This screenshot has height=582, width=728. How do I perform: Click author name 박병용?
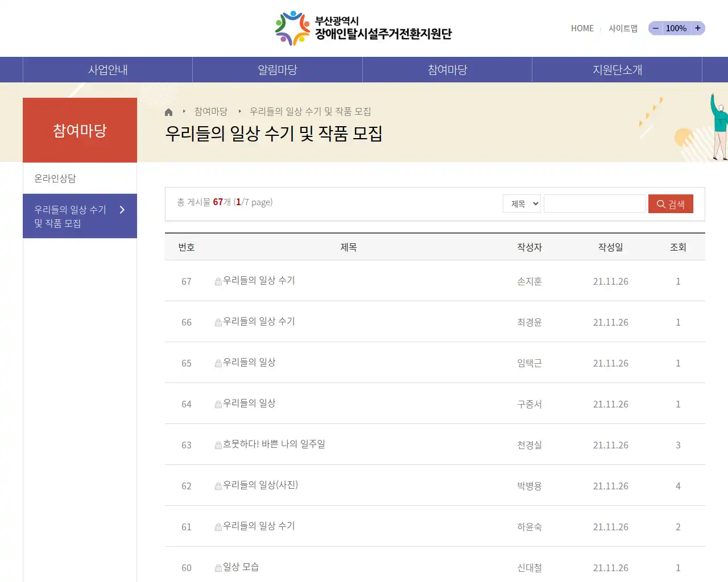[x=530, y=486]
